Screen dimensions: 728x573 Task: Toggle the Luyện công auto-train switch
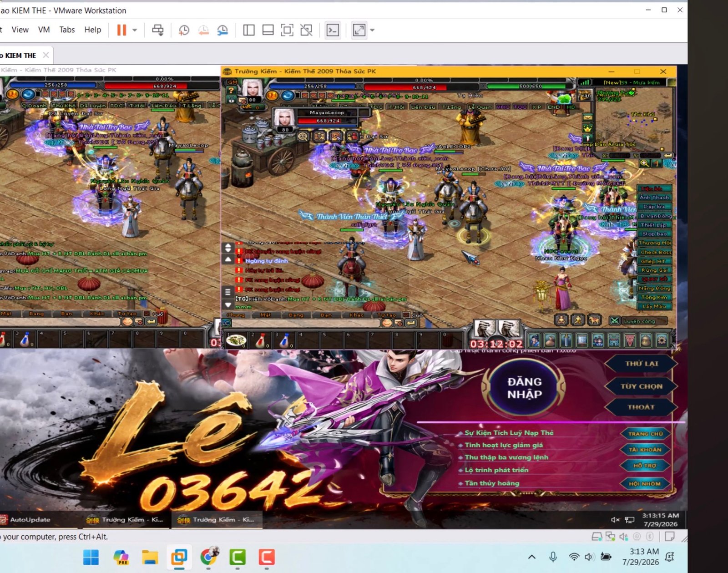click(615, 321)
